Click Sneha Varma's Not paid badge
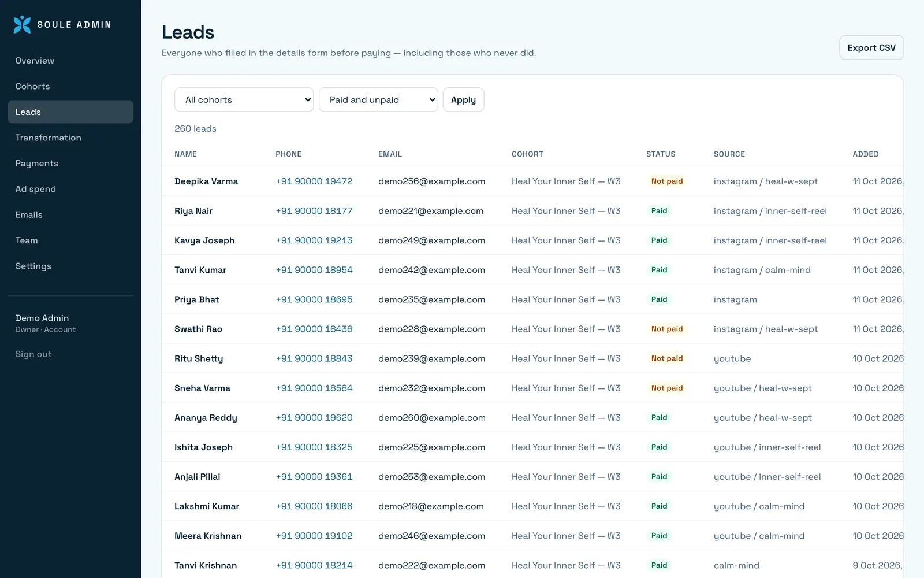 click(667, 388)
